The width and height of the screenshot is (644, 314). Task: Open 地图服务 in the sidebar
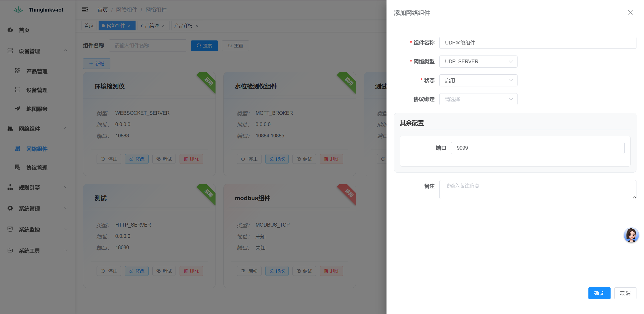pos(37,109)
